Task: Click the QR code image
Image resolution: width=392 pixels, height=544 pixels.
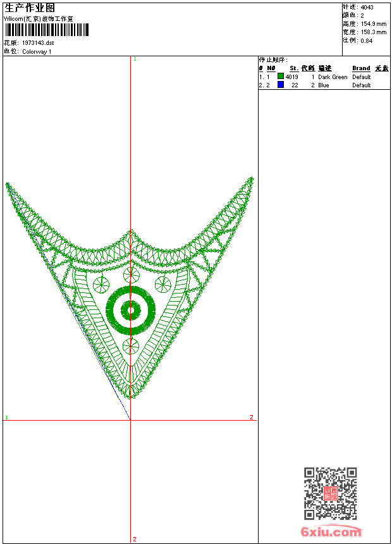Action: coord(330,493)
